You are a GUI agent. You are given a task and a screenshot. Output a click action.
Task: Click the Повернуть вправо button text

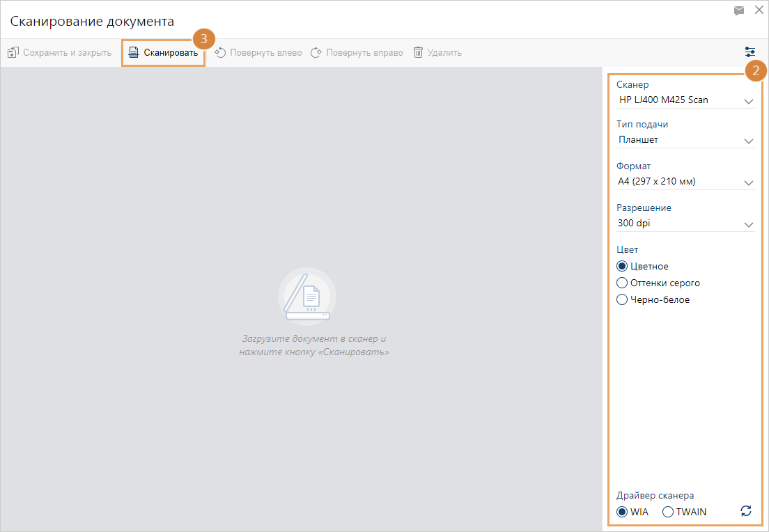(364, 53)
